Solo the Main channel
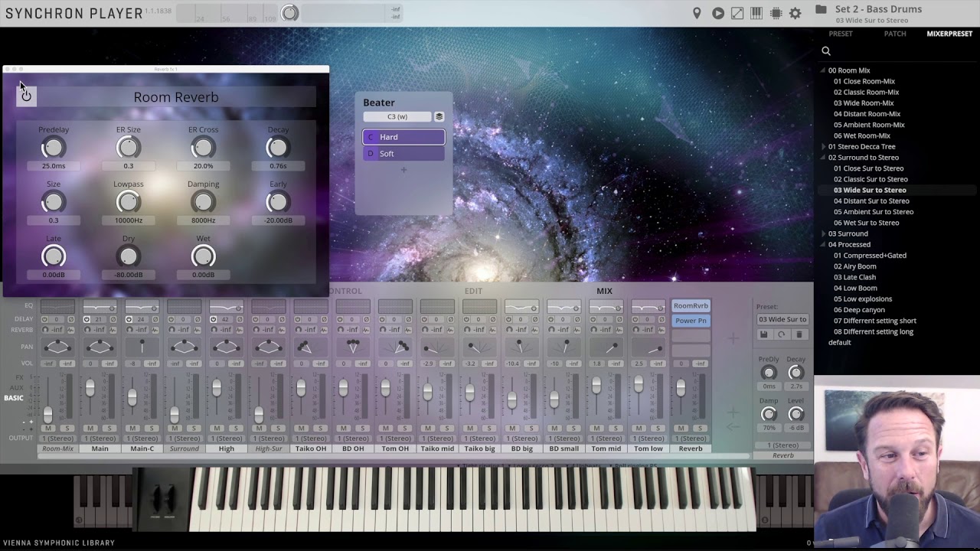Viewport: 980px width, 551px height. click(109, 428)
